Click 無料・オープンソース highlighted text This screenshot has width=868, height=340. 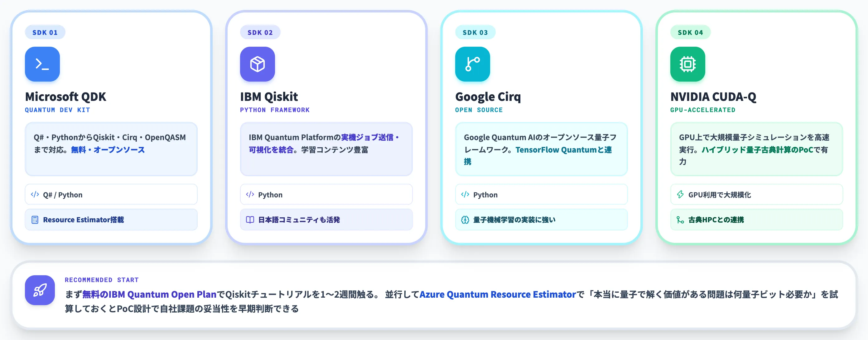click(x=108, y=150)
